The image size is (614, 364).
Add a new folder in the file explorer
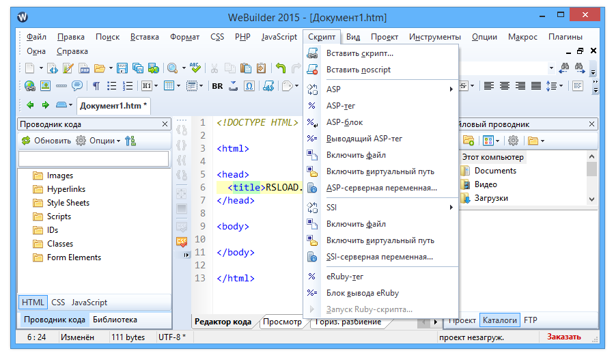coord(469,140)
